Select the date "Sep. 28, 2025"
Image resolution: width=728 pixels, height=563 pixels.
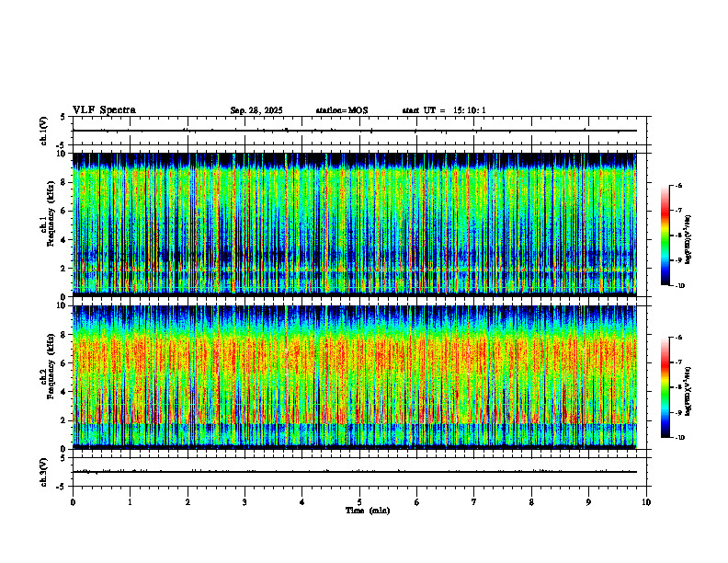point(256,110)
